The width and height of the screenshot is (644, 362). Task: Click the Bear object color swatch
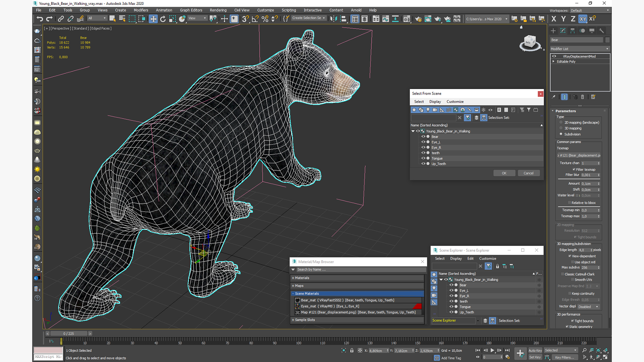pos(607,40)
